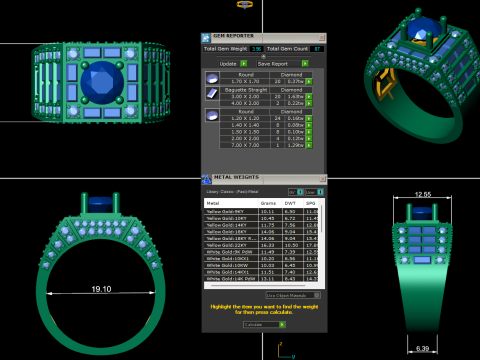Click the Total Gem Count value field
Screen dimensions: 480x360
click(317, 49)
